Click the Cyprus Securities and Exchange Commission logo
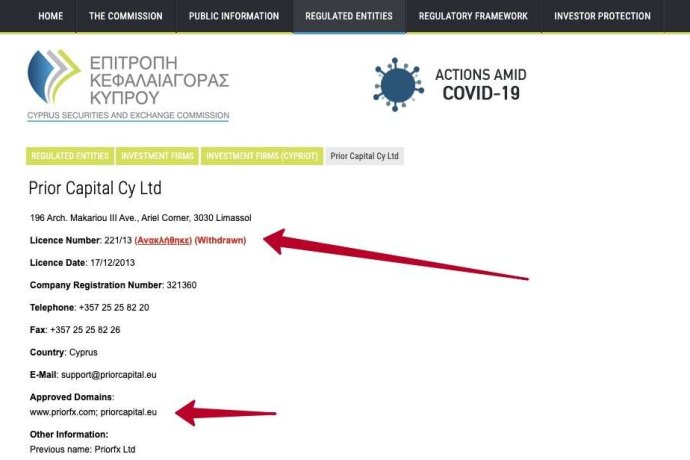Screen dimensions: 690x460 pos(128,85)
